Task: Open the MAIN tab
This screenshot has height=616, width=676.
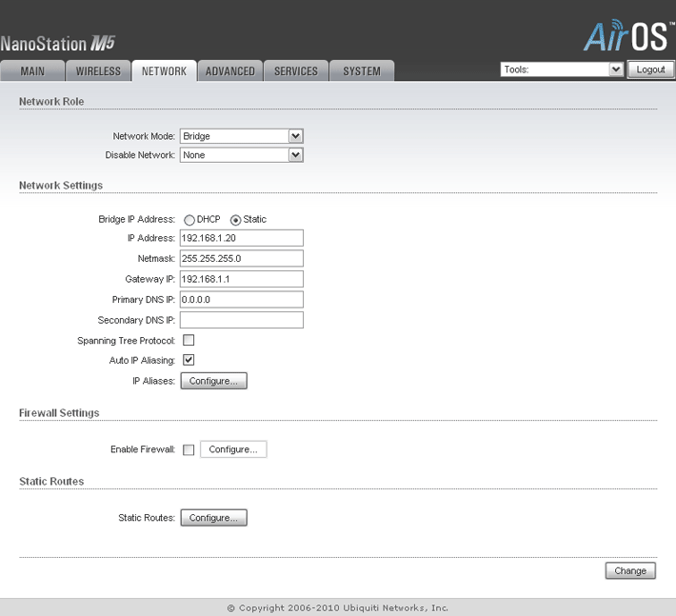Action: [32, 71]
